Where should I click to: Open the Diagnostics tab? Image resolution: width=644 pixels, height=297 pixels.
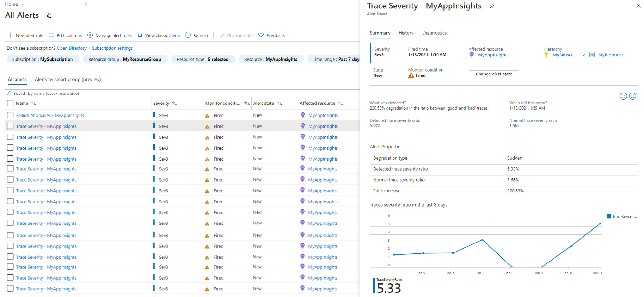(434, 33)
